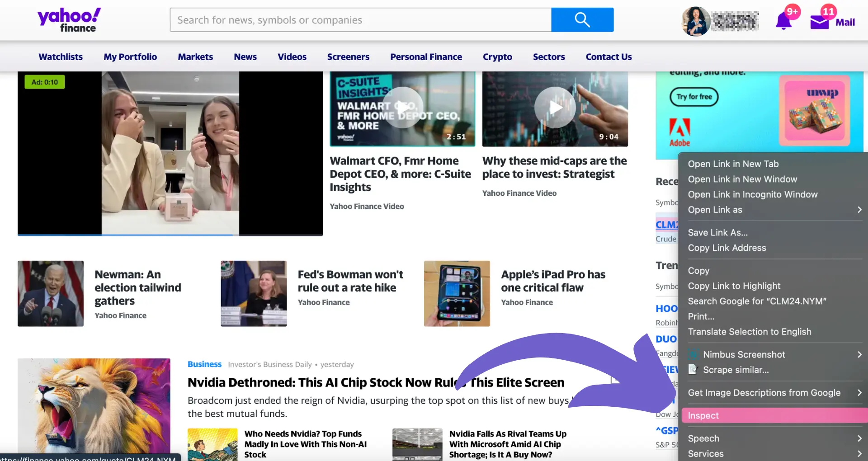Click the Fed's Bowman photo thumbnail
Screen dimensions: 868x461
(x=254, y=293)
